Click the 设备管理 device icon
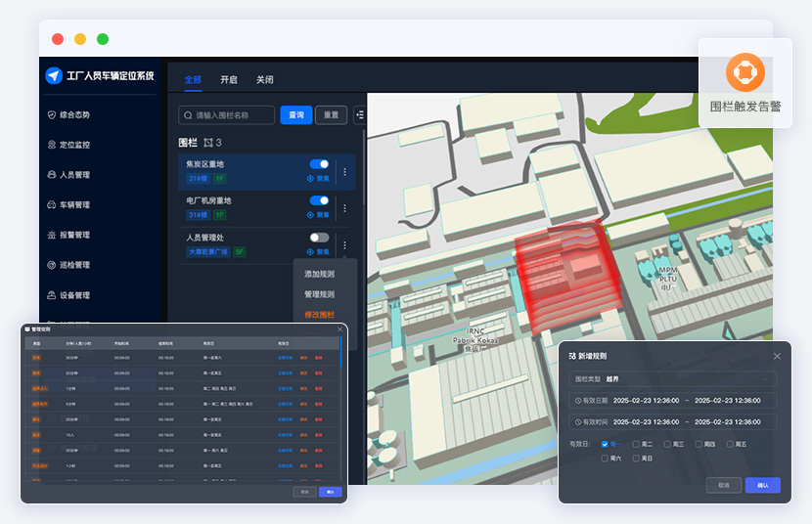This screenshot has width=812, height=524. 52,295
